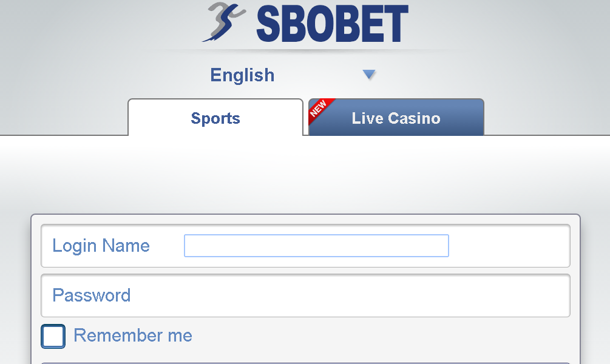Click the Login Name label

click(x=101, y=246)
